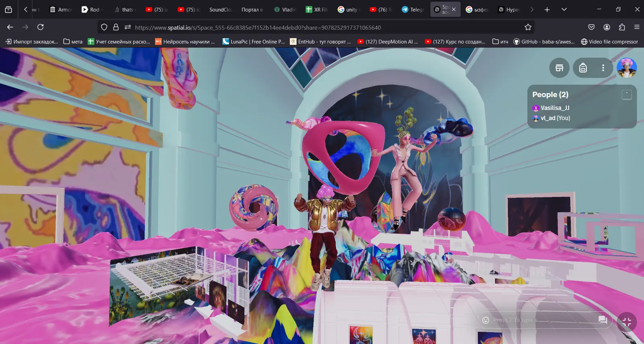The image size is (644, 344).
Task: Open (127) DeepMotion AI bookmark
Action: coord(388,41)
